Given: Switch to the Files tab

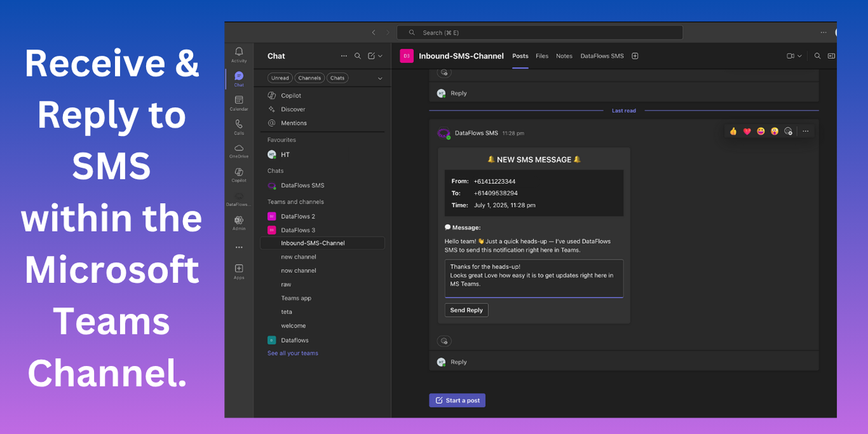Looking at the screenshot, I should 542,56.
